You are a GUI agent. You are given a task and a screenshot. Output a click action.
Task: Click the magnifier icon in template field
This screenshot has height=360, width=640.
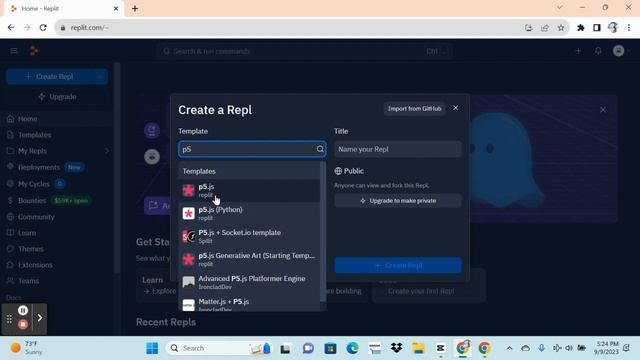[x=320, y=149]
